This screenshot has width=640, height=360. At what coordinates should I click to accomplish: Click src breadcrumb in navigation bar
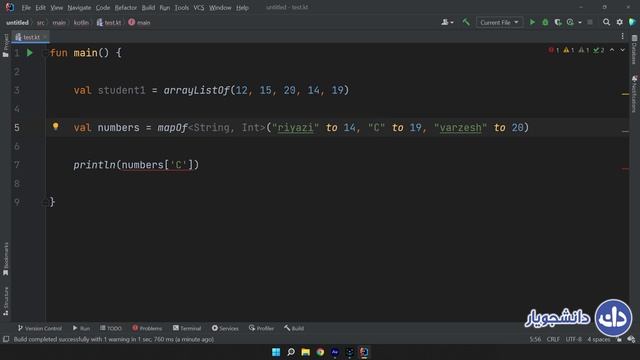click(x=40, y=22)
